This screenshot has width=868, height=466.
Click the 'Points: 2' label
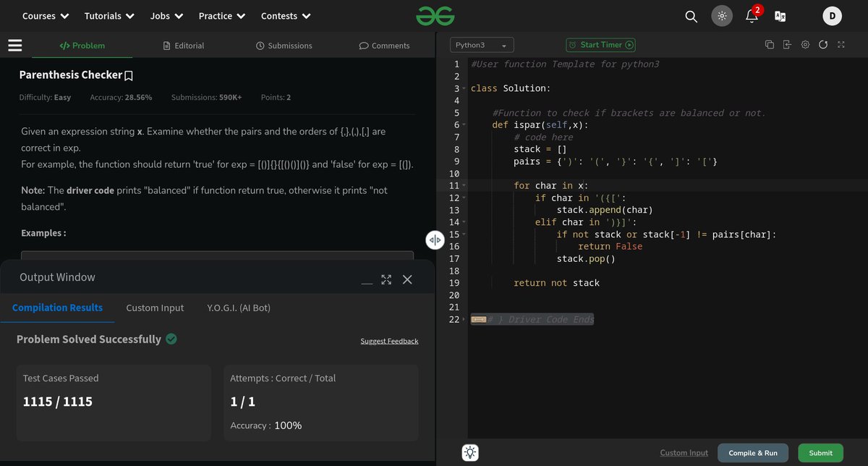[276, 97]
